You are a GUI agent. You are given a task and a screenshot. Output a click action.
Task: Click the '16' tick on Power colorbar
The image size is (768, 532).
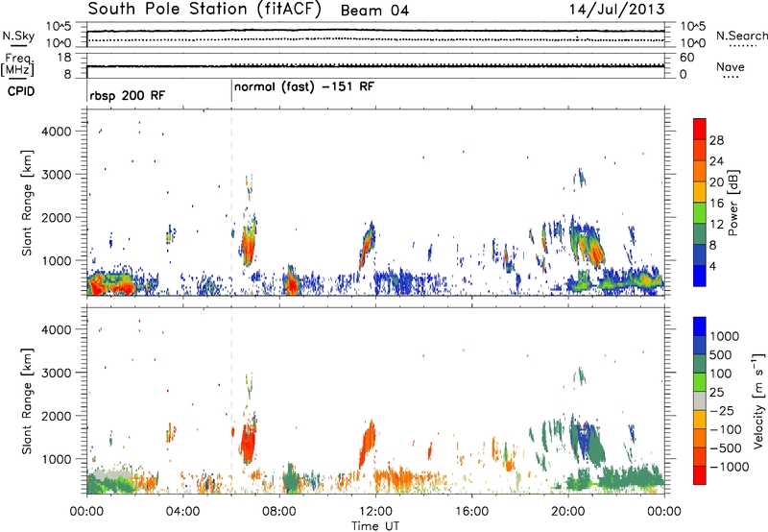click(x=716, y=204)
